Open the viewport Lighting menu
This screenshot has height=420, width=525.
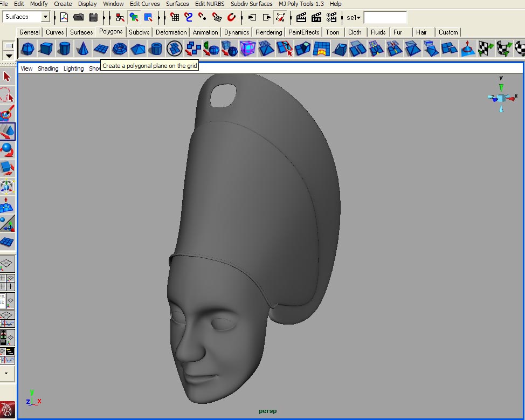pos(74,68)
